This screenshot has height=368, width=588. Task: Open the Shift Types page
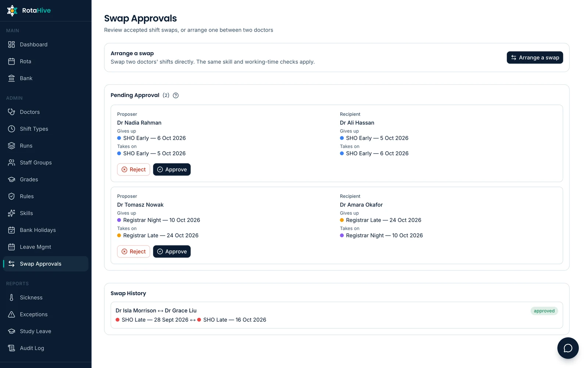[x=46, y=129]
